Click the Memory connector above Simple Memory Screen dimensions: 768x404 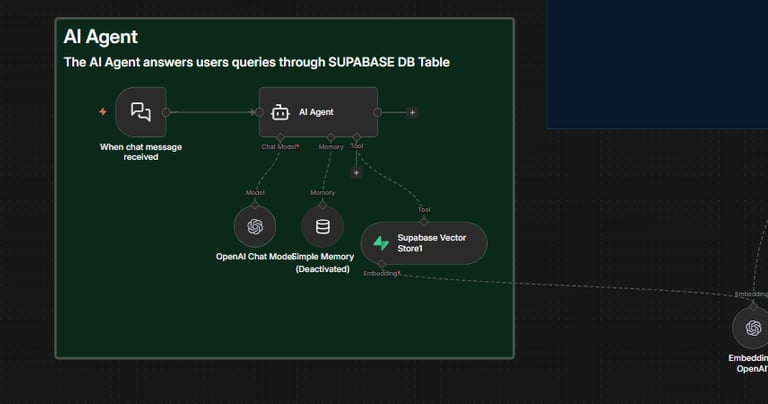click(x=322, y=205)
